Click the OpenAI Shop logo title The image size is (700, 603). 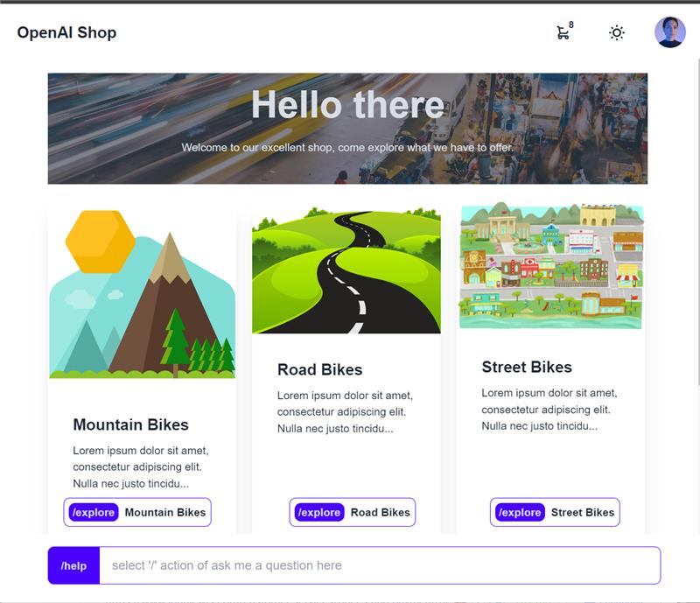click(66, 32)
